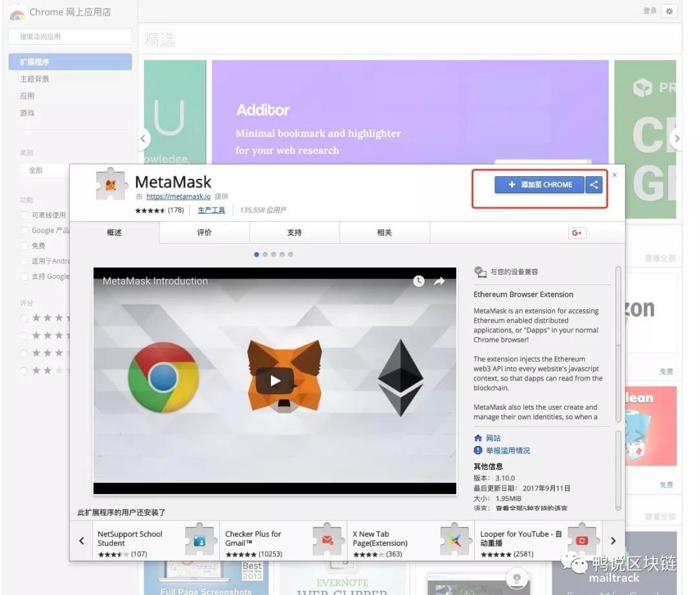
Task: Switch to the 评价 tab
Action: click(204, 233)
